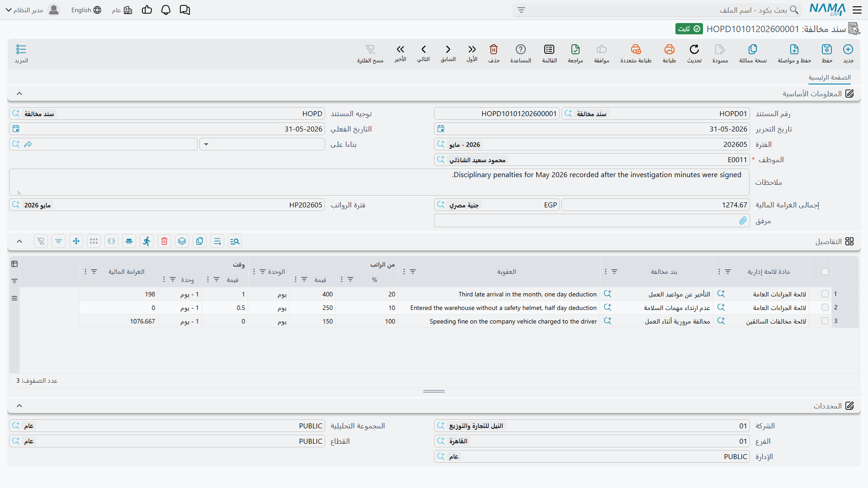Switch language to English

[x=86, y=10]
